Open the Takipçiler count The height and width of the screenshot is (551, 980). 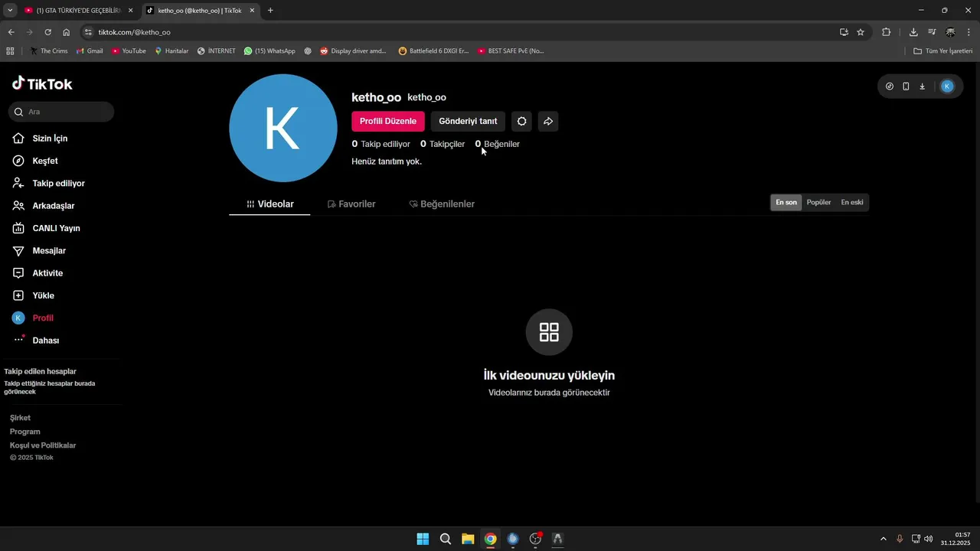pyautogui.click(x=443, y=144)
